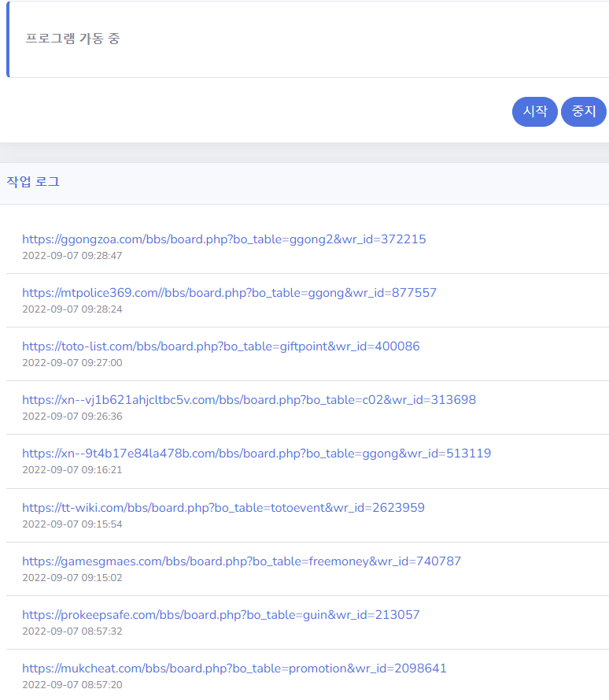Visit the xn--9t4b17e84la478b.com ggong link
The height and width of the screenshot is (700, 609).
[x=257, y=454]
